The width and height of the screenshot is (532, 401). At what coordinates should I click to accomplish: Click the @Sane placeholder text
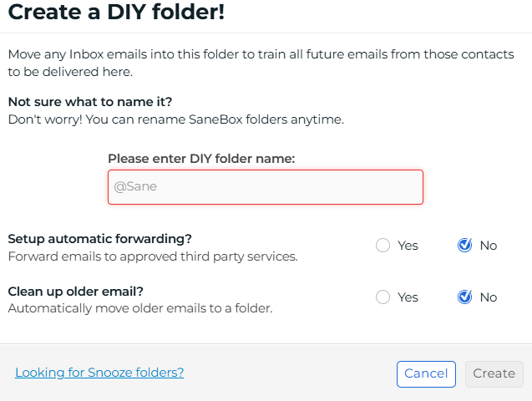[135, 187]
